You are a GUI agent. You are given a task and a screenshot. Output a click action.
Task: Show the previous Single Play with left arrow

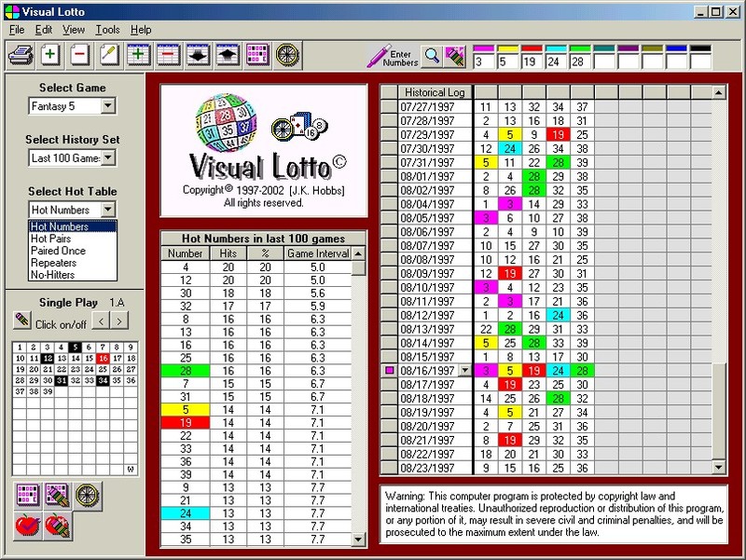[x=101, y=321]
